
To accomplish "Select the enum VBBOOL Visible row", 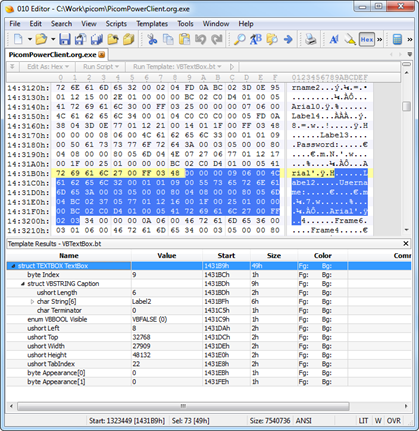I will 209,319.
